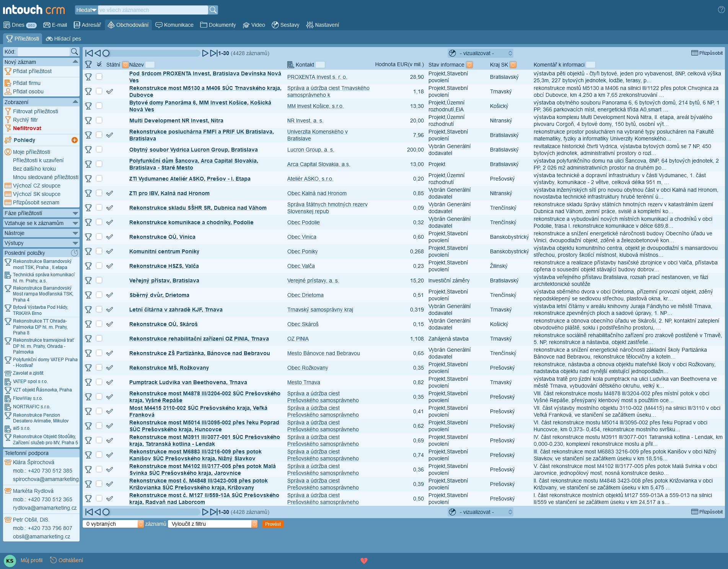This screenshot has height=569, width=728.
Task: Tick checkbox for Obytný soubor Vydrica row
Action: (x=99, y=149)
